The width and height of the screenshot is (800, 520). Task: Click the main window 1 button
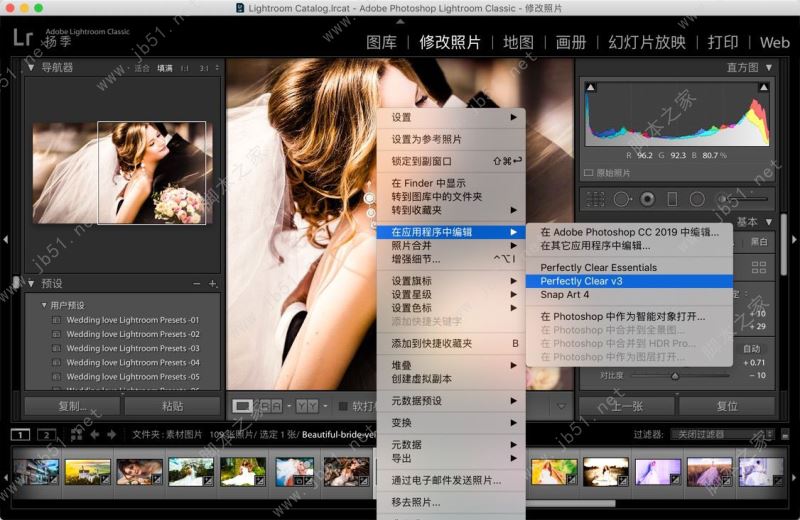pos(20,435)
